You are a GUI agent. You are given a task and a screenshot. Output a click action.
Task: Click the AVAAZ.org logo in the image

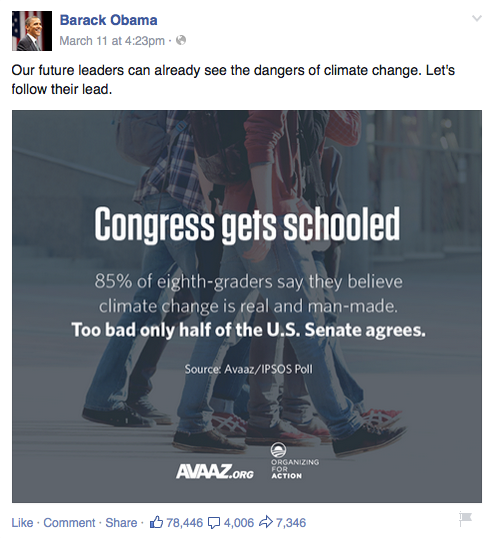[x=215, y=471]
